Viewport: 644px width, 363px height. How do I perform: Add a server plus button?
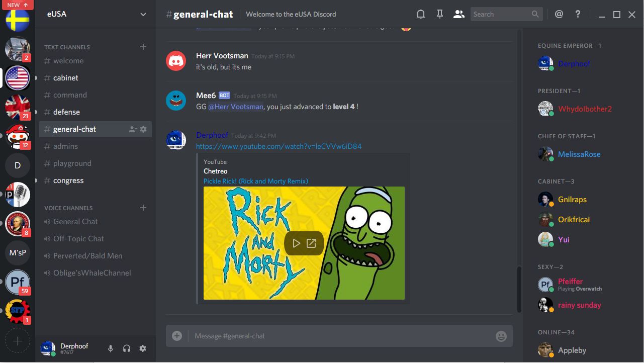coord(18,341)
